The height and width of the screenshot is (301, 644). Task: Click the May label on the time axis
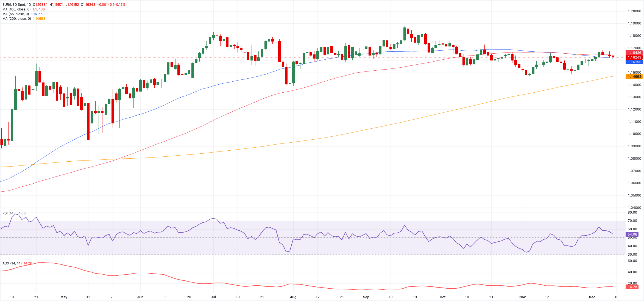(64, 297)
